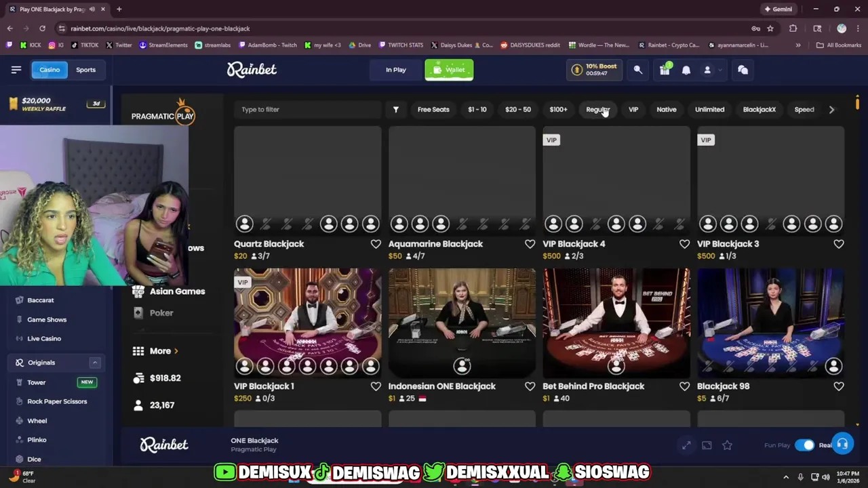The width and height of the screenshot is (868, 488).
Task: Show more bookmarks chevron
Action: tap(798, 45)
